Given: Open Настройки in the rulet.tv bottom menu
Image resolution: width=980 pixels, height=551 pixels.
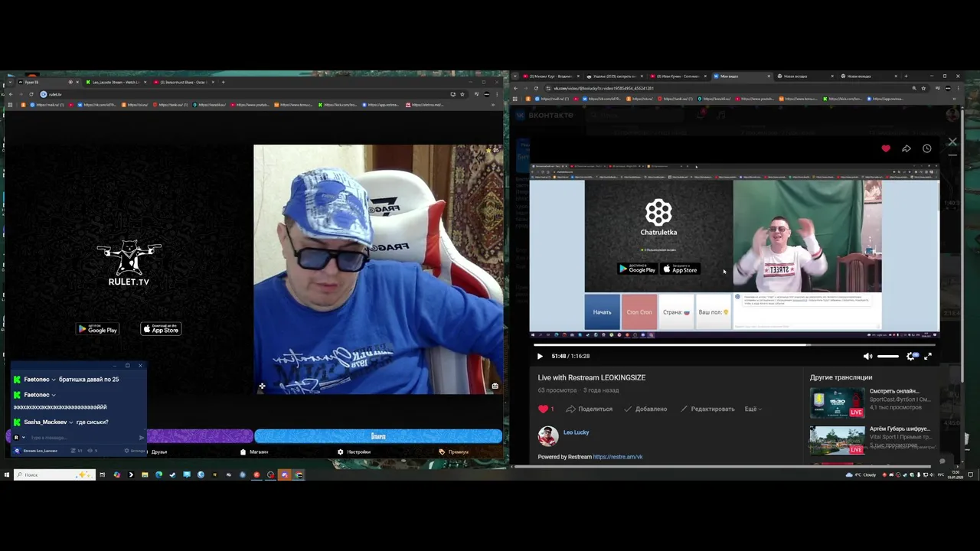Looking at the screenshot, I should (354, 452).
